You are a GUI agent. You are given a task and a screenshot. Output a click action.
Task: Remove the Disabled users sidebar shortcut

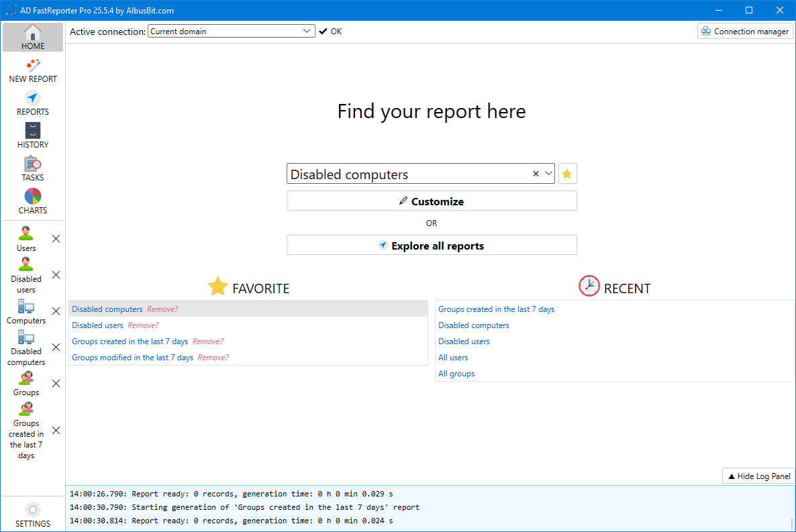(56, 274)
